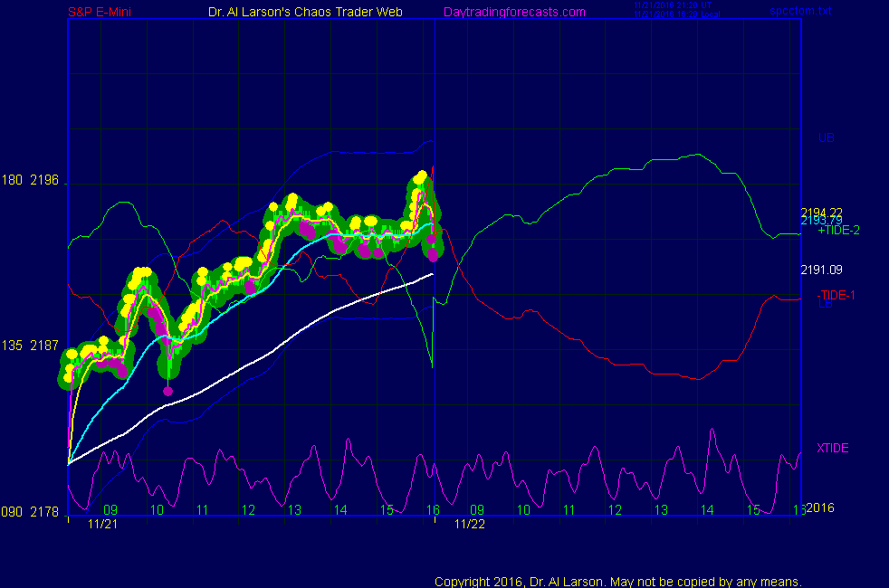Click the '2016' year label
The image size is (889, 588).
pyautogui.click(x=820, y=507)
